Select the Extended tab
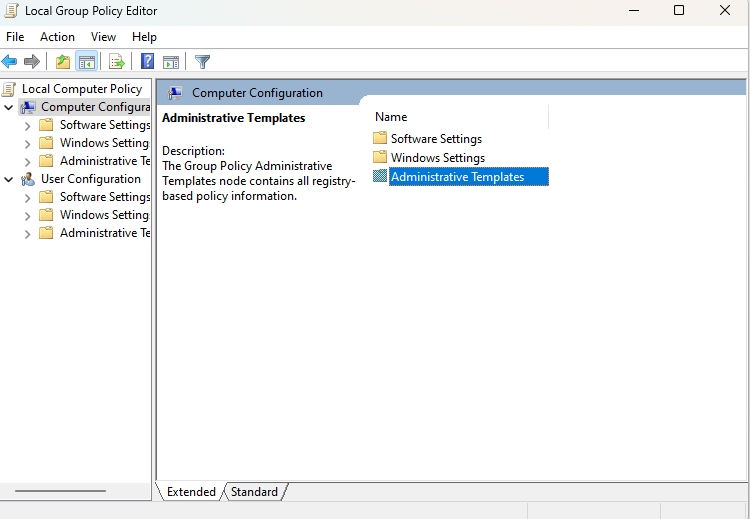The height and width of the screenshot is (519, 750). (x=191, y=491)
